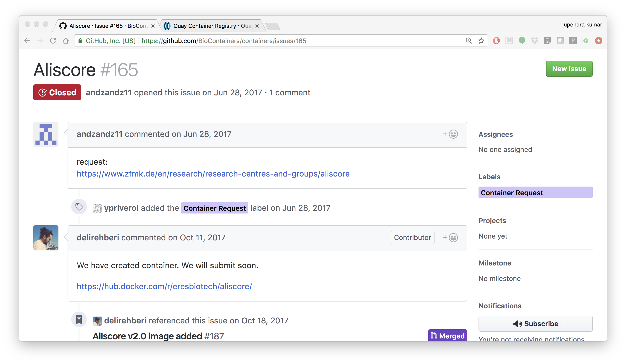Image resolution: width=626 pixels, height=364 pixels.
Task: Select the Aliscore Issue #165 tab
Action: point(107,26)
